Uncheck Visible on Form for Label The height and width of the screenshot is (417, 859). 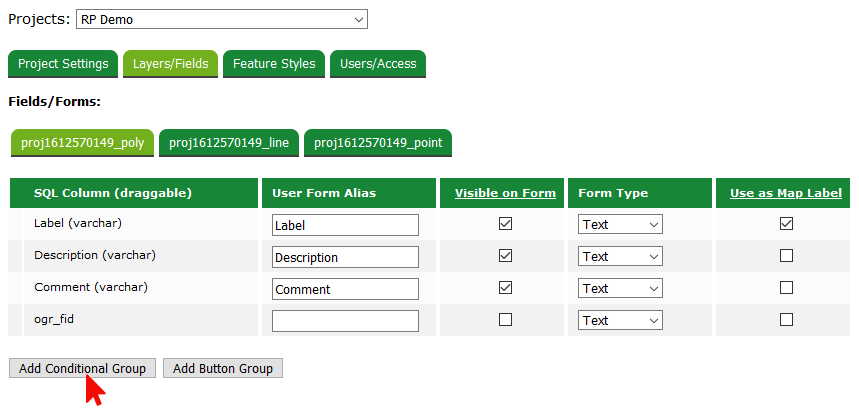[505, 224]
